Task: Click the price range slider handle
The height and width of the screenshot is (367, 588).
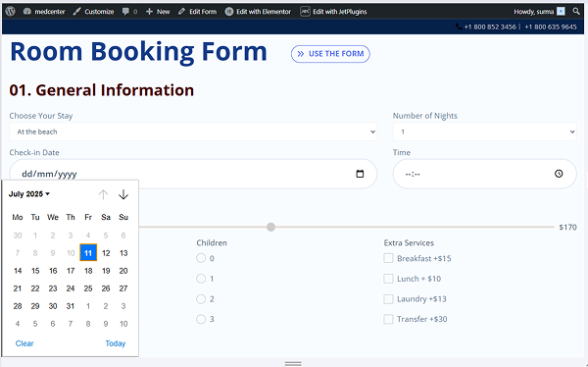Action: [x=270, y=227]
